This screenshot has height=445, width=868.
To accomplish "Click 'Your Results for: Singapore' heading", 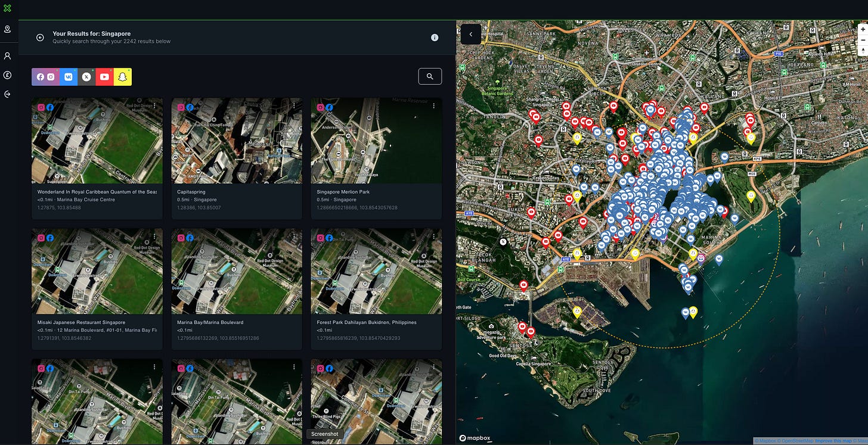I will pyautogui.click(x=91, y=34).
